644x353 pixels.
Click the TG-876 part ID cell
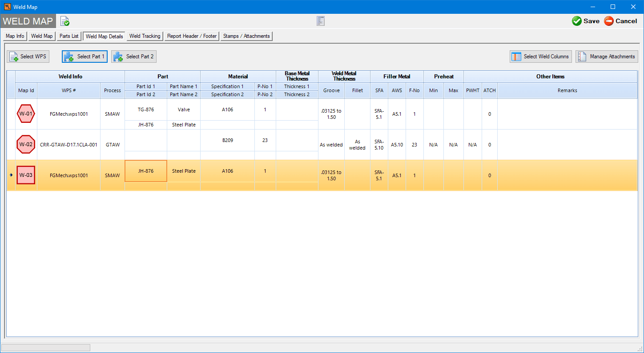pyautogui.click(x=146, y=110)
